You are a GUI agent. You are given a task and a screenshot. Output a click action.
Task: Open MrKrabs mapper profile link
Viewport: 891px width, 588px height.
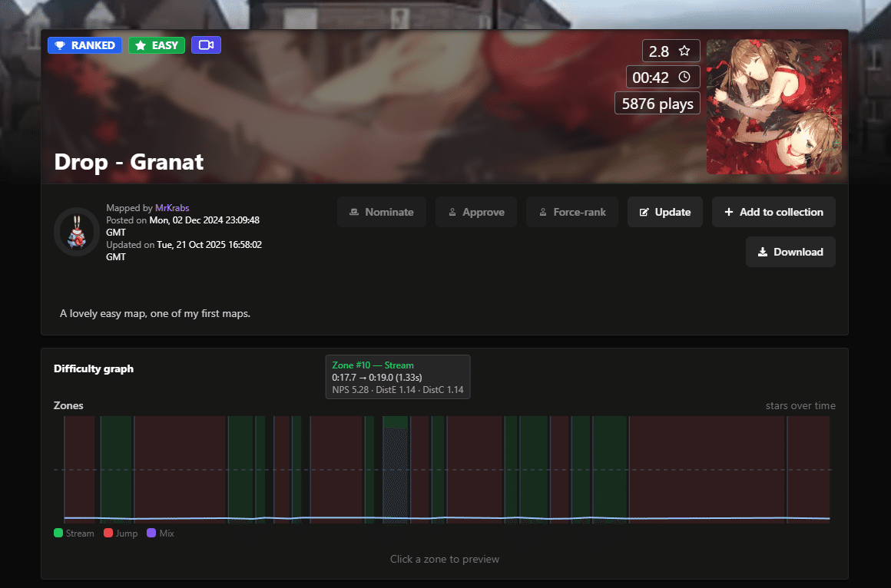[172, 208]
